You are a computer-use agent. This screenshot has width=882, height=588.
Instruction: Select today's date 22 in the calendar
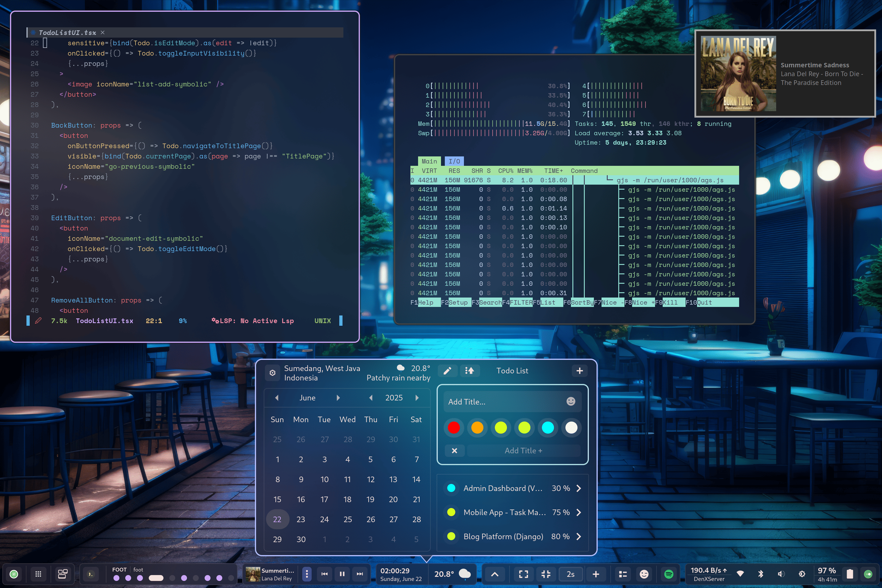(277, 519)
